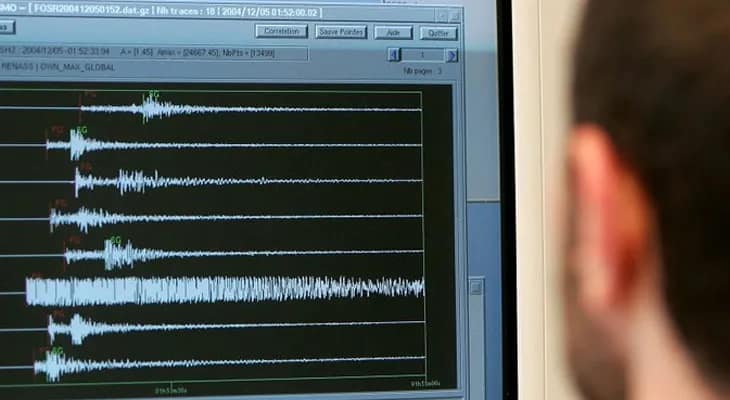This screenshot has width=730, height=400.
Task: Click the time label at the axis right end
Action: pyautogui.click(x=425, y=384)
